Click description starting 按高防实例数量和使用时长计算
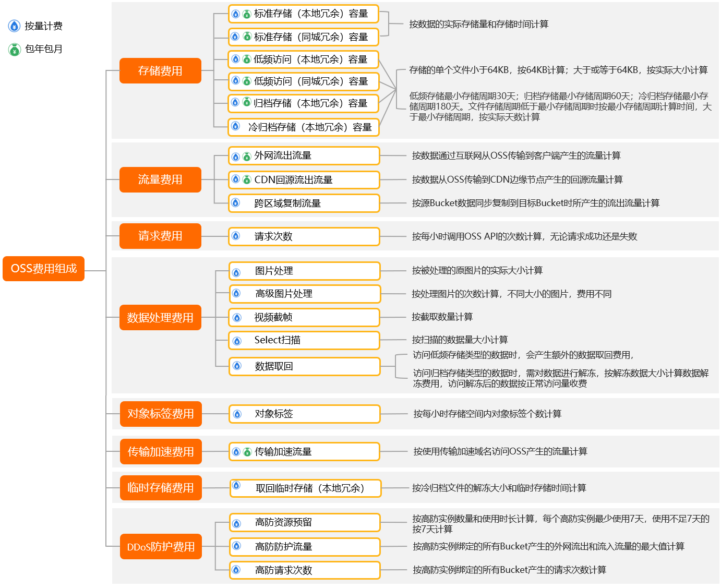The height and width of the screenshot is (588, 721). (x=561, y=524)
